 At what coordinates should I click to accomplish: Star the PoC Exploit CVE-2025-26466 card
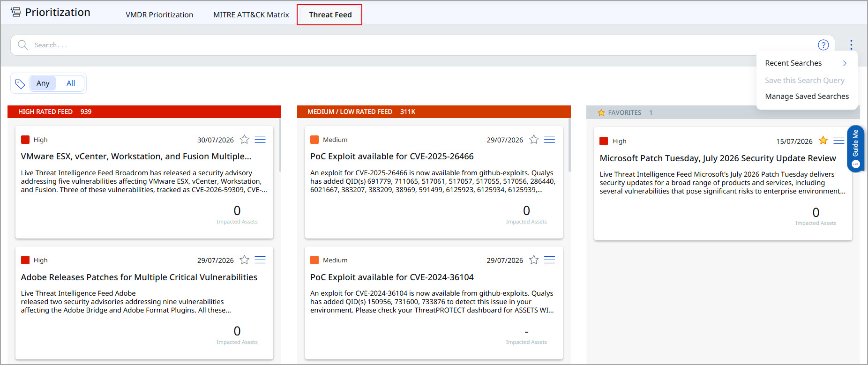coord(534,140)
